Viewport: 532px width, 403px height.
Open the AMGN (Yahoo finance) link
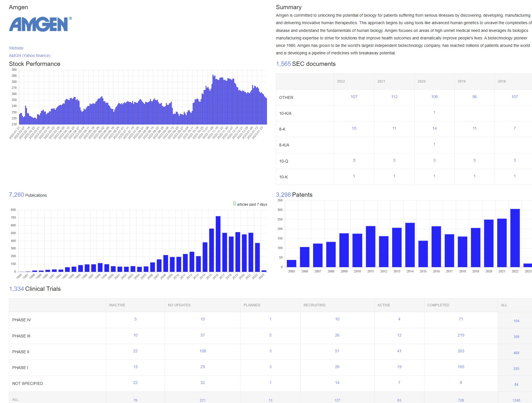tap(30, 56)
